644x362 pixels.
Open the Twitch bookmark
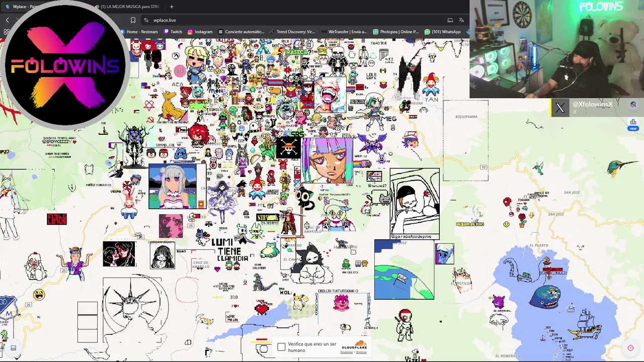[x=173, y=32]
